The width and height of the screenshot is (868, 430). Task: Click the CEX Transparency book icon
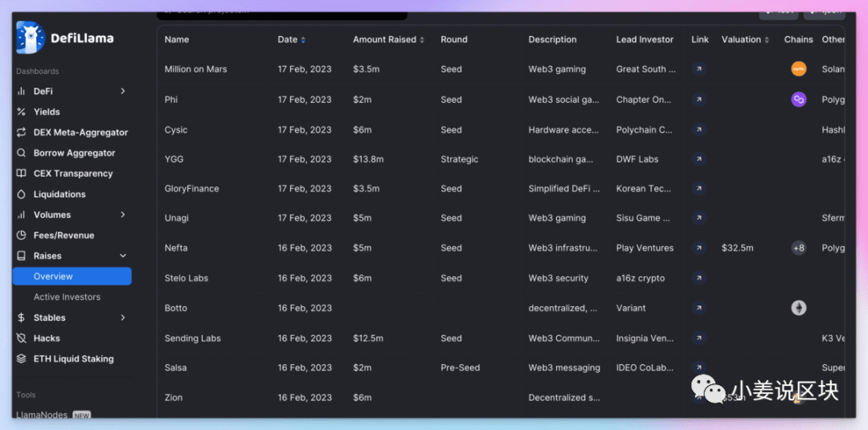tap(21, 174)
